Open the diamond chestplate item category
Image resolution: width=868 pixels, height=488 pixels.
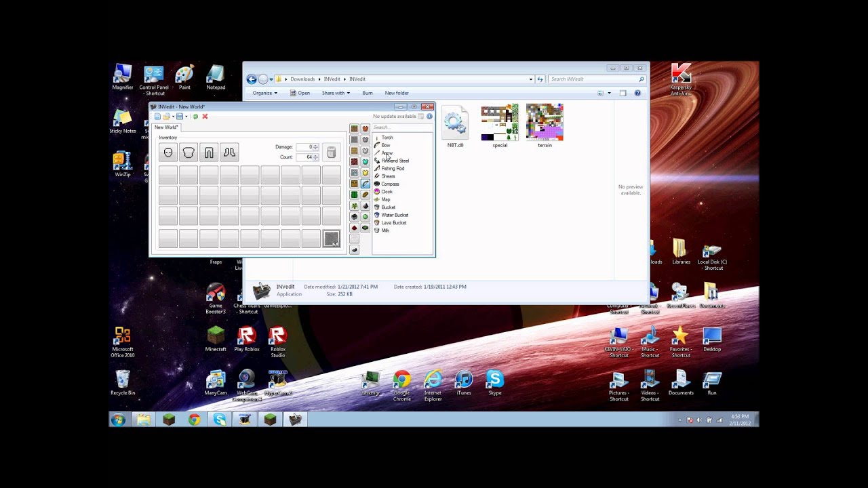pos(366,162)
